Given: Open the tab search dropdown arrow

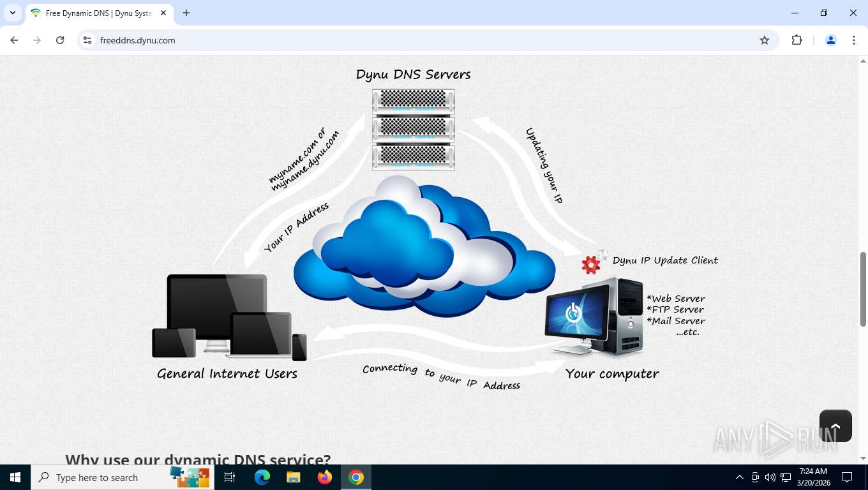Looking at the screenshot, I should click(x=13, y=13).
